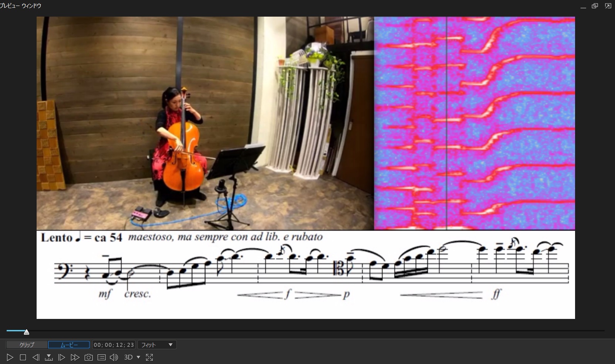This screenshot has height=364, width=615.
Task: Toggle 3D preview mode
Action: [128, 357]
